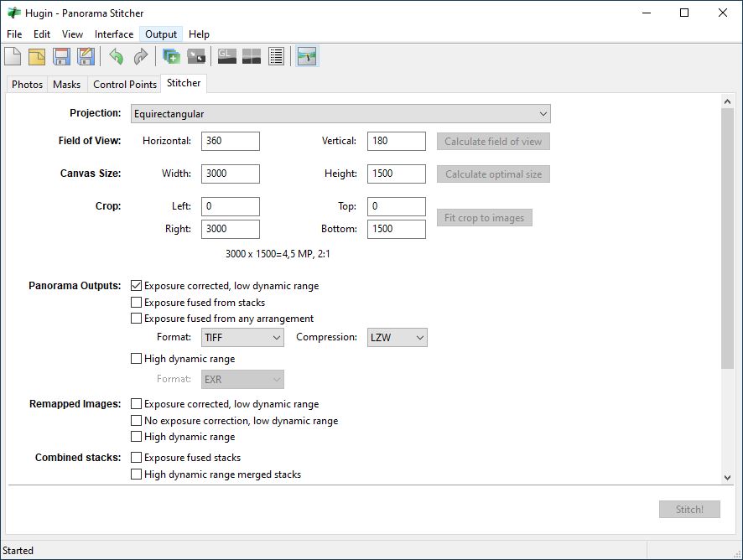The image size is (743, 560).
Task: Check Remapped Images Exposure corrected, low dynamic range
Action: coord(136,404)
